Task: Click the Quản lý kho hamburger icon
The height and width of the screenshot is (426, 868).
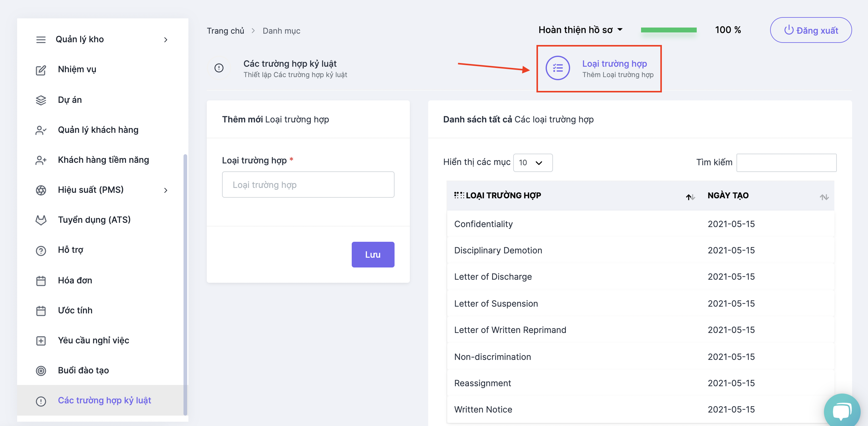Action: click(41, 39)
